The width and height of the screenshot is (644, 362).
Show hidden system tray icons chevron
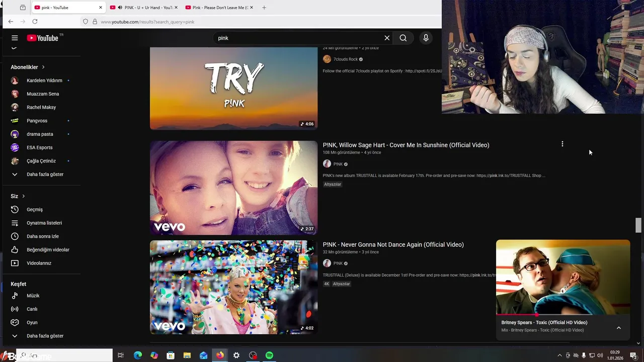pyautogui.click(x=559, y=355)
